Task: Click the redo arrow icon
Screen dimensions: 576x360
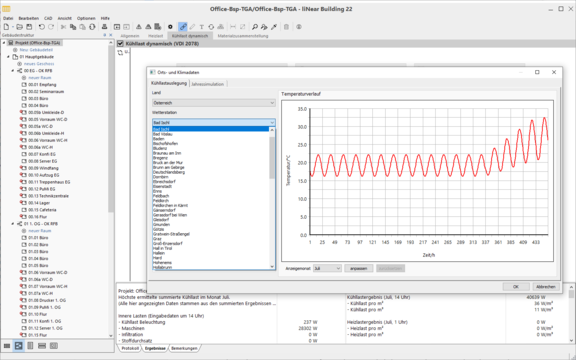Action: point(51,27)
